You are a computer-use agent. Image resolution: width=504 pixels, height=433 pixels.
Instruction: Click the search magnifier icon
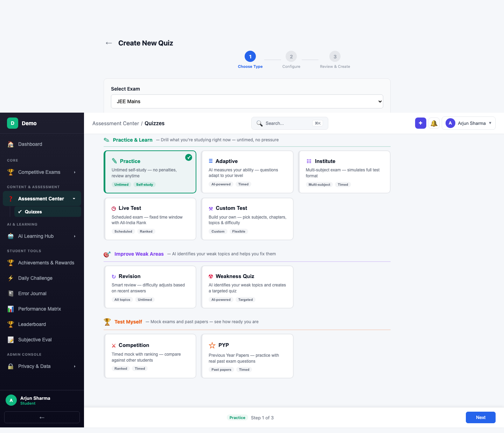pos(260,123)
